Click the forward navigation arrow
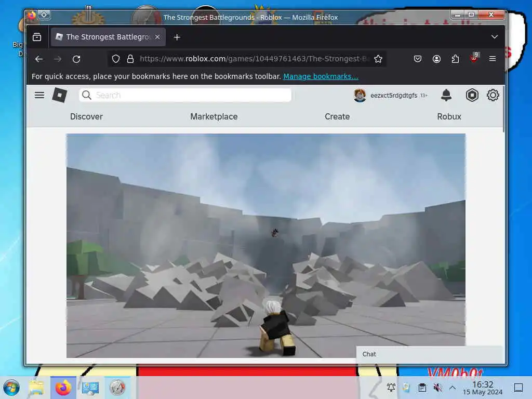 (58, 59)
